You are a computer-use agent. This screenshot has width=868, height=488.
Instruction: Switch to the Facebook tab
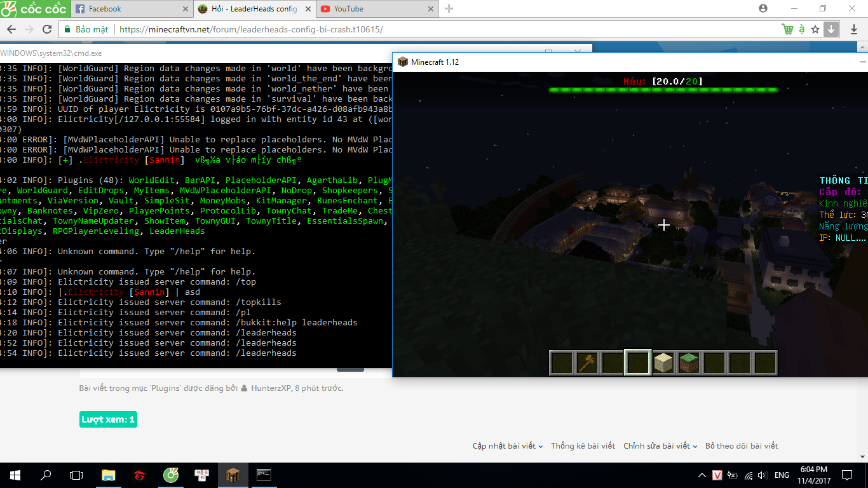130,9
